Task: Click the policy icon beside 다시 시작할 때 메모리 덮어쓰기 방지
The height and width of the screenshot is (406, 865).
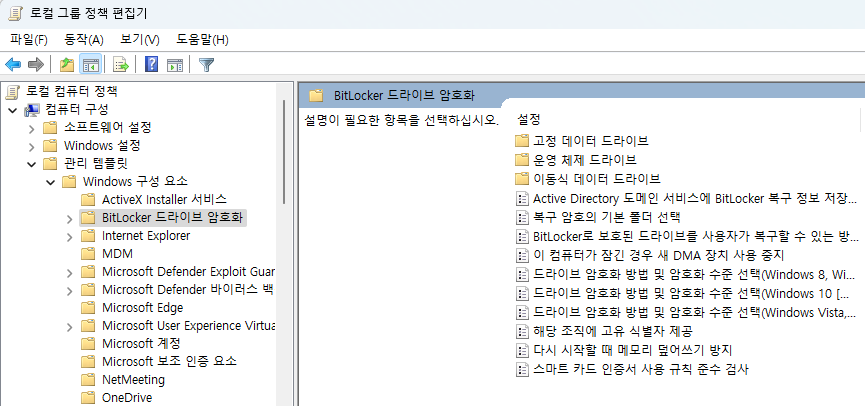Action: [x=522, y=350]
